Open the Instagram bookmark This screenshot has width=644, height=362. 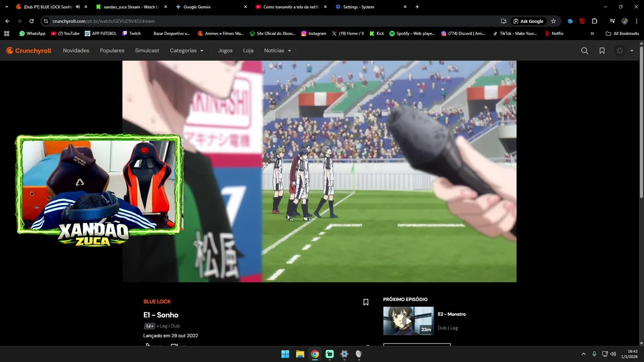(x=314, y=34)
